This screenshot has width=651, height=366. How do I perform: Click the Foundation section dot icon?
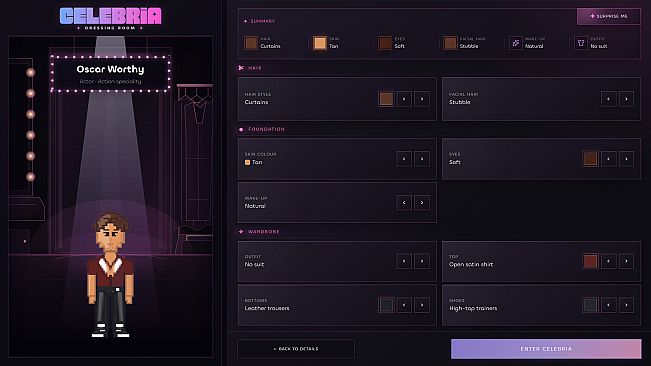point(241,129)
